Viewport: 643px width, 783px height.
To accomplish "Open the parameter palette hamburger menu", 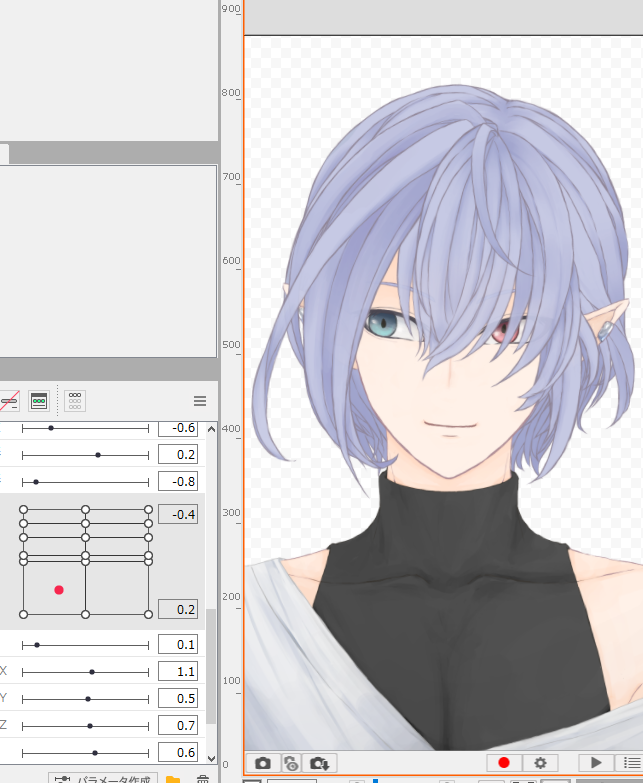I will pyautogui.click(x=200, y=401).
